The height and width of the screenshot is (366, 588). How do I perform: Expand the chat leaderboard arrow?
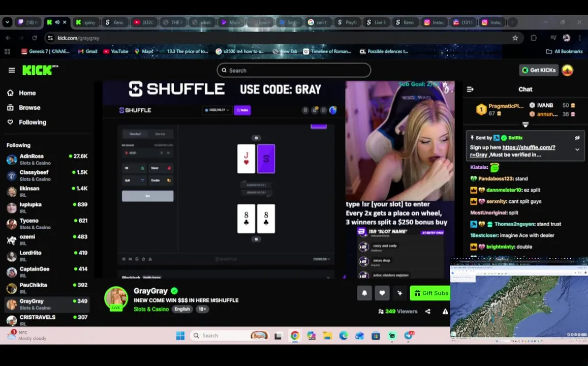point(525,125)
